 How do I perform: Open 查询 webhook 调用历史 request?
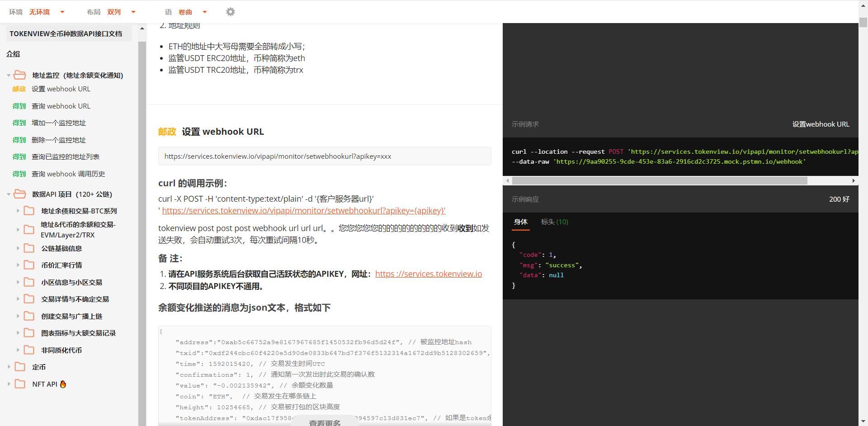click(x=68, y=174)
